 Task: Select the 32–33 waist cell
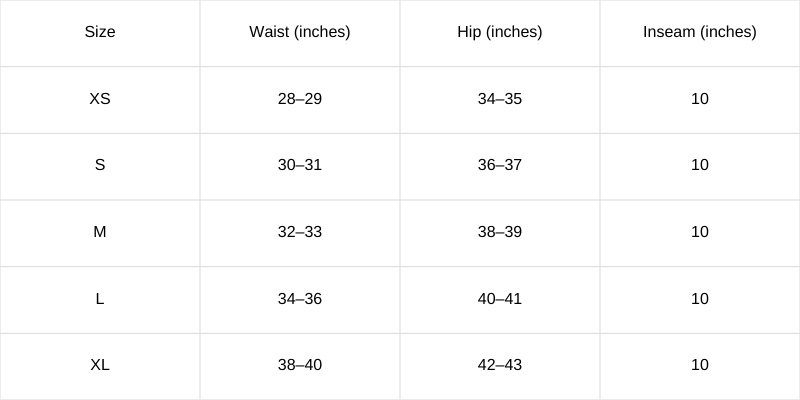[x=300, y=233]
